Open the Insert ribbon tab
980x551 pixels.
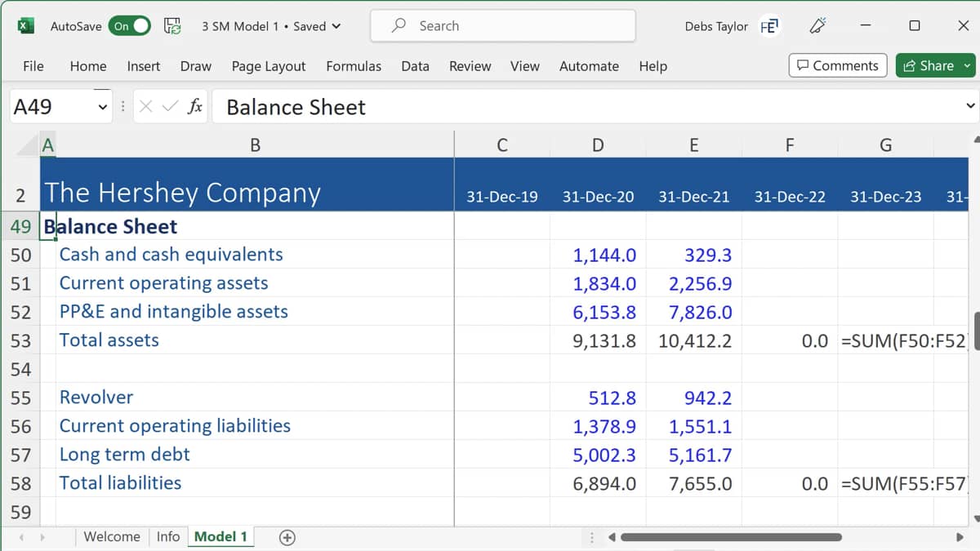click(144, 66)
